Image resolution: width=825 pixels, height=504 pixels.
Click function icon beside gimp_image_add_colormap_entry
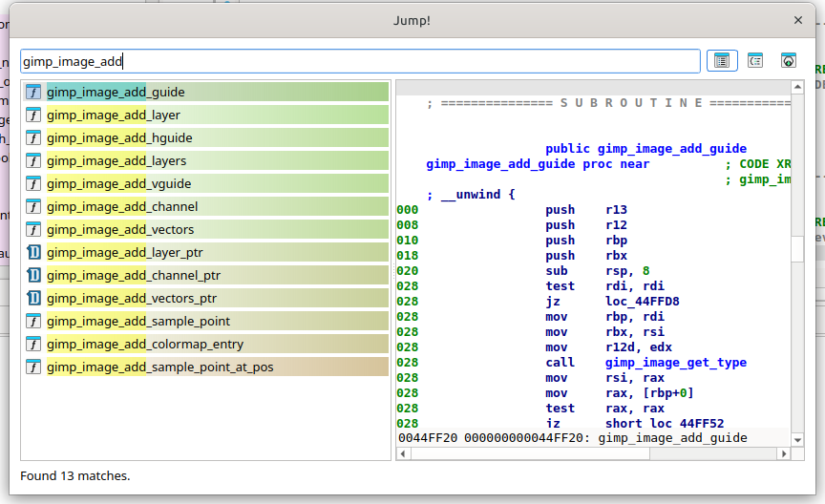pyautogui.click(x=33, y=344)
